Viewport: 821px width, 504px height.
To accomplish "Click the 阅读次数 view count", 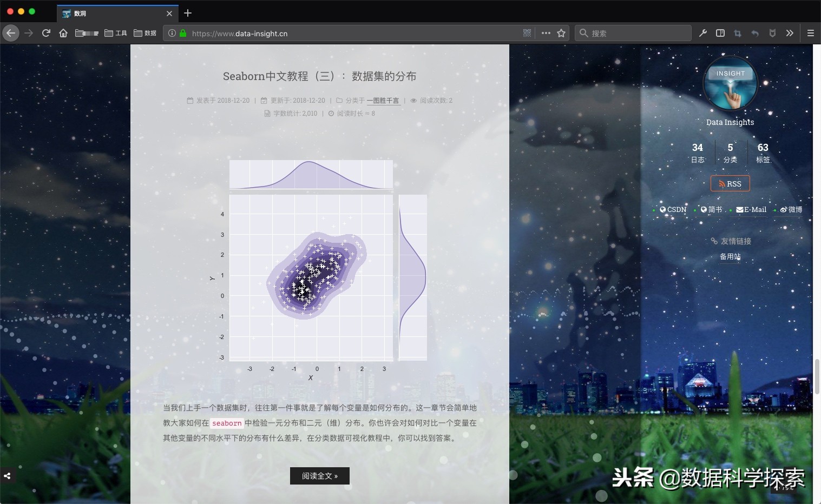I will [431, 101].
